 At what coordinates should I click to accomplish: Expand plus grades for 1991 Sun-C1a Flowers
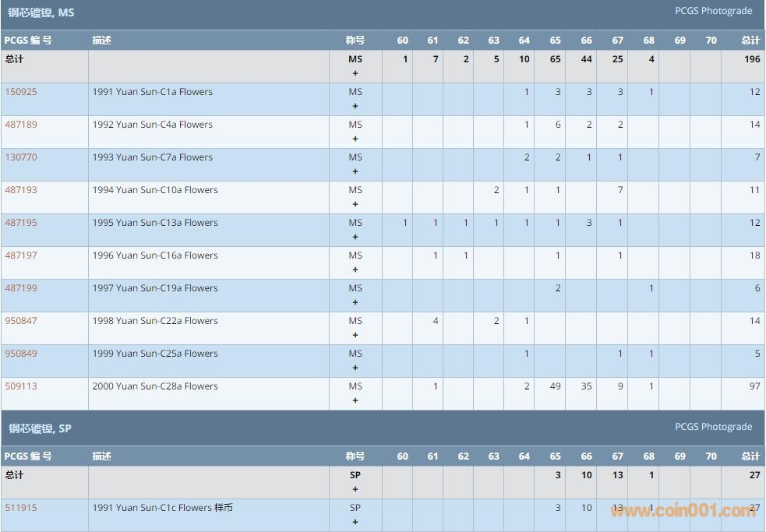(355, 106)
